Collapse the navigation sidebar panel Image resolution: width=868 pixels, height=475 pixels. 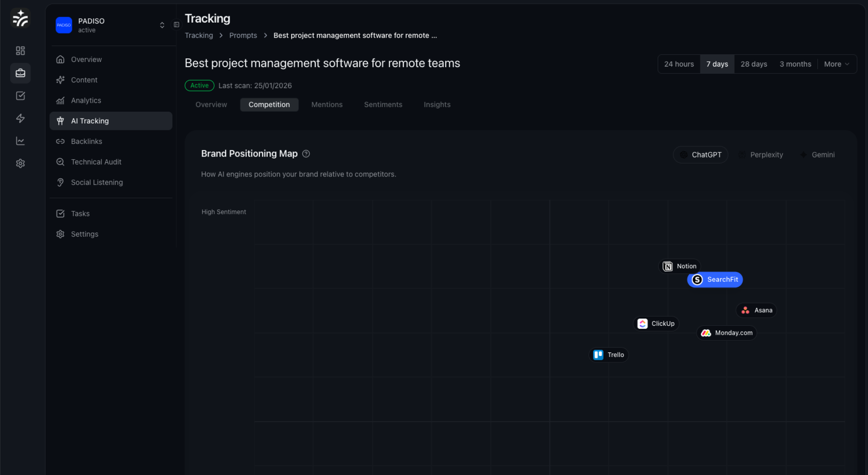176,24
